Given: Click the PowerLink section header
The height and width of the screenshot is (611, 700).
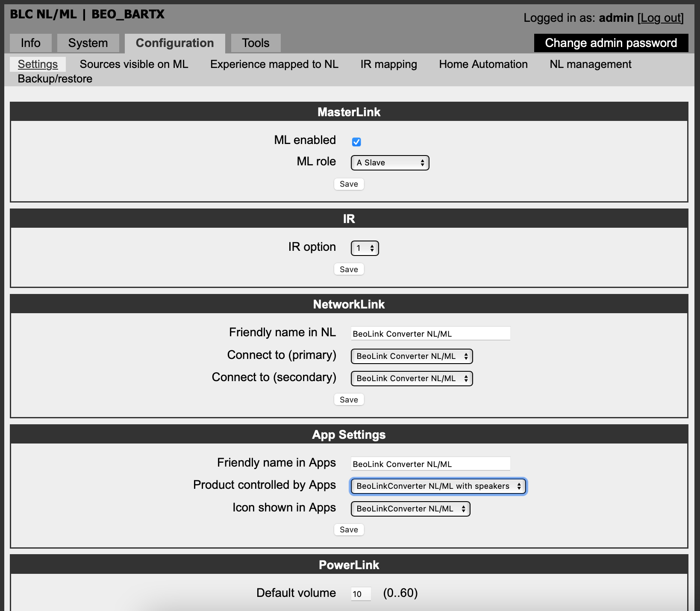Looking at the screenshot, I should 349,565.
